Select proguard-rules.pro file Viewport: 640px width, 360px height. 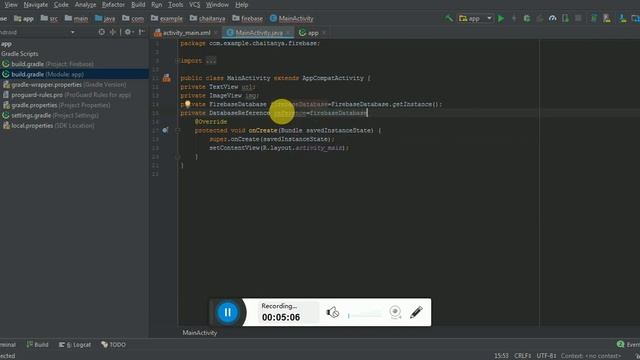(67, 95)
